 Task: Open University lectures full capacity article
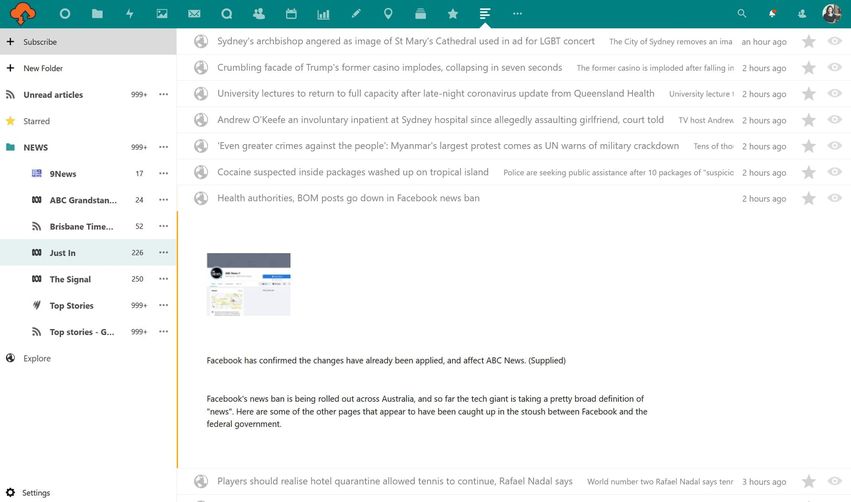pyautogui.click(x=436, y=93)
